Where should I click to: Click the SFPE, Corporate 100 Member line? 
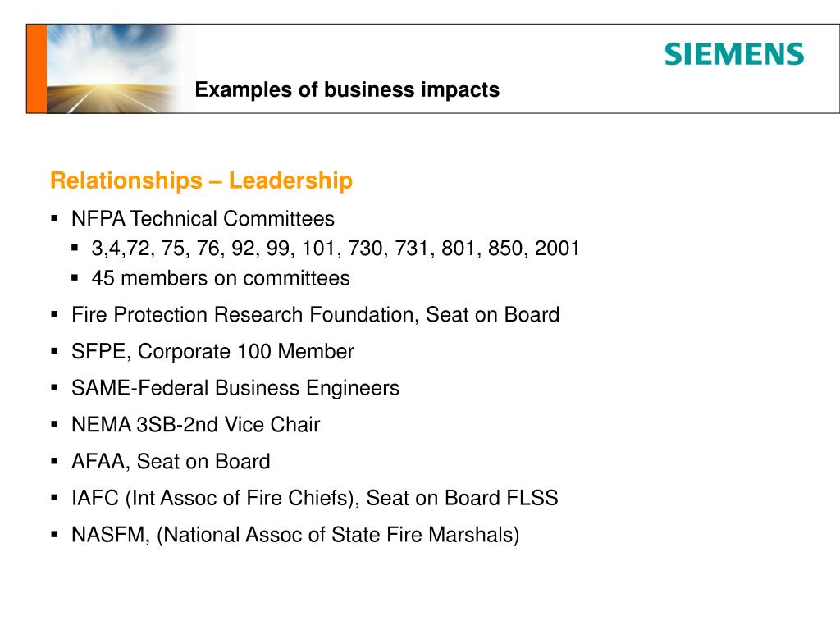tap(212, 351)
